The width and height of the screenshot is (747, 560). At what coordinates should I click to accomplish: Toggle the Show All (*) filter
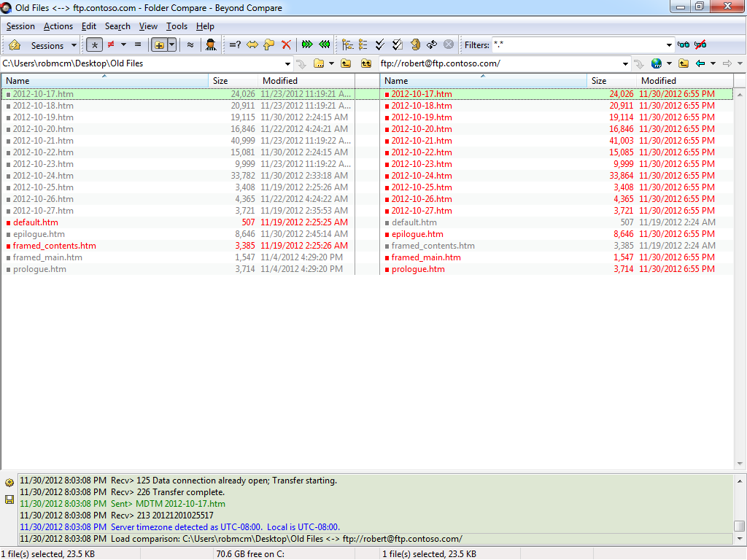pos(94,45)
